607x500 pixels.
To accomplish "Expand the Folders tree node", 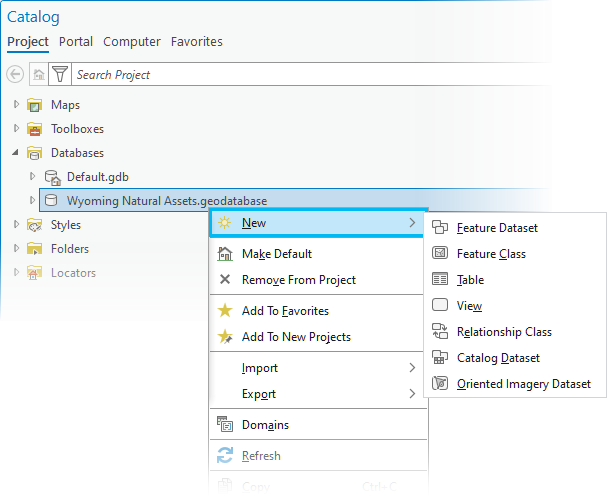I will point(16,249).
